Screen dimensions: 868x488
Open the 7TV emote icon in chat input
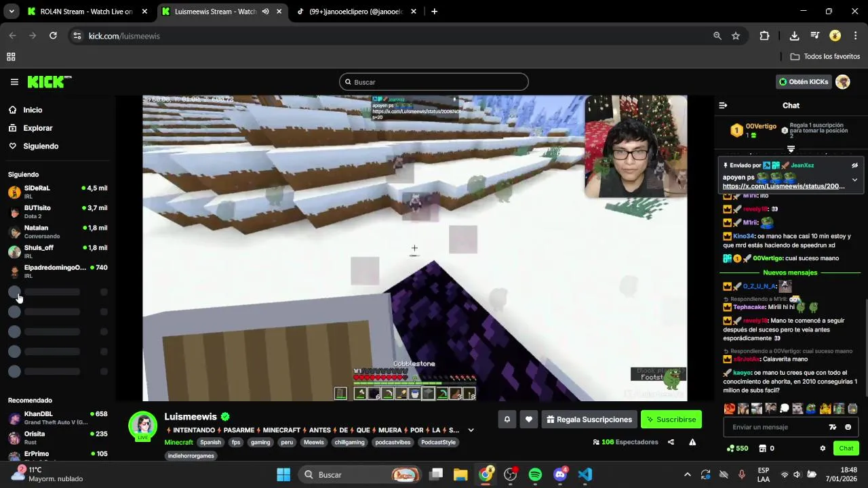[833, 427]
